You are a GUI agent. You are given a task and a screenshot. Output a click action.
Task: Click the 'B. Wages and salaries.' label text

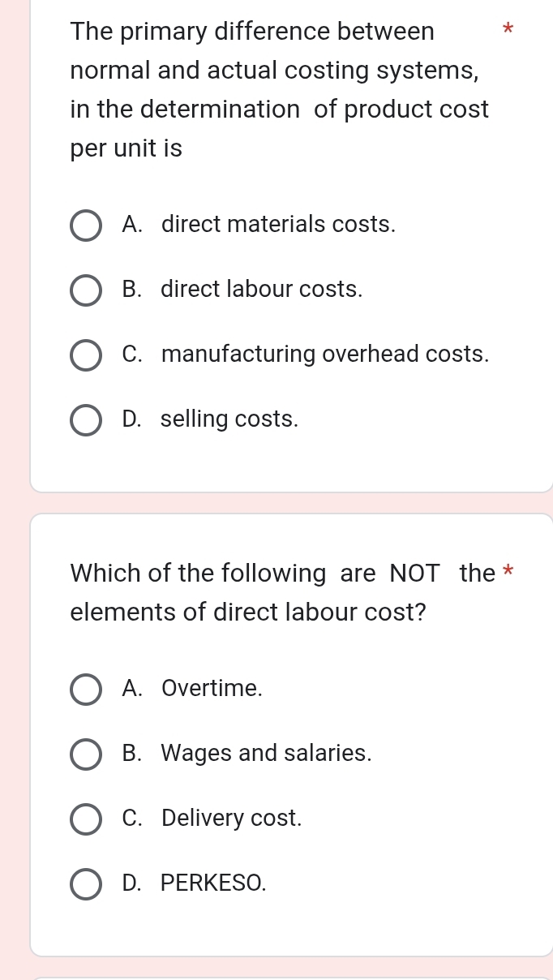pos(247,754)
